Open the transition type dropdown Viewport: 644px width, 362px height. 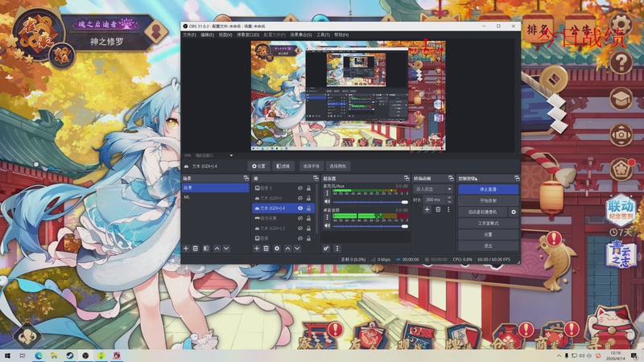coord(433,189)
